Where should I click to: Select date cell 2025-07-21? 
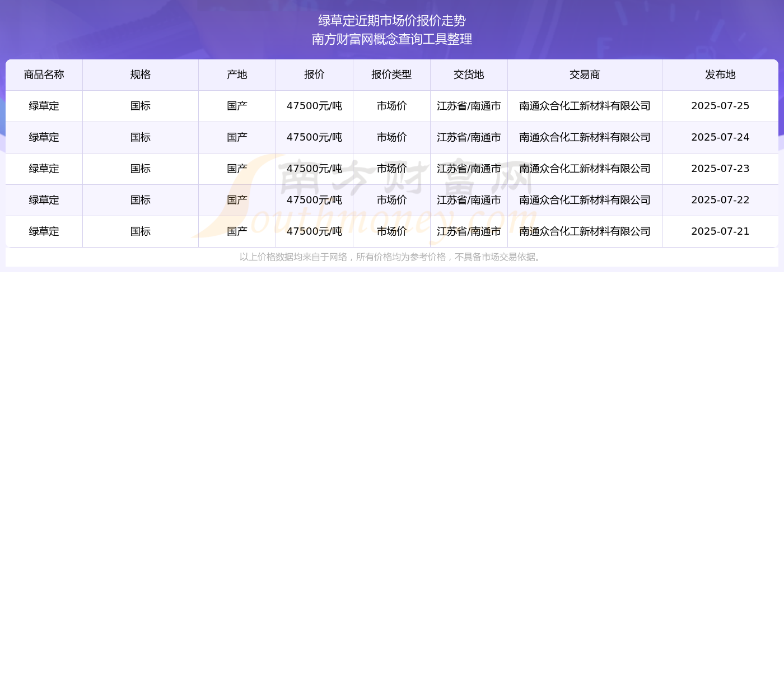[720, 231]
